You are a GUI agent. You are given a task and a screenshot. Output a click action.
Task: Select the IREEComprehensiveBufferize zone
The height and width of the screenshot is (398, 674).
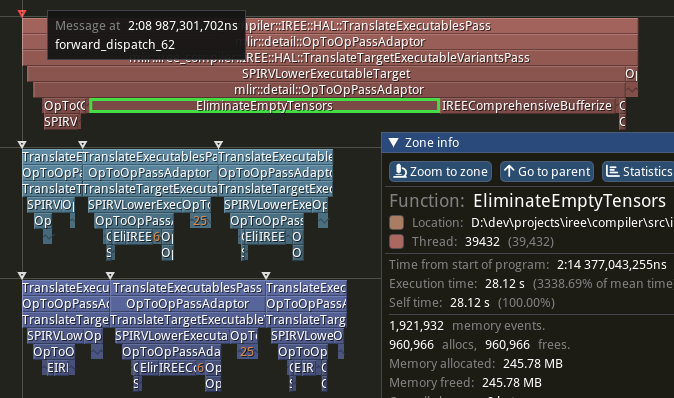(x=527, y=106)
